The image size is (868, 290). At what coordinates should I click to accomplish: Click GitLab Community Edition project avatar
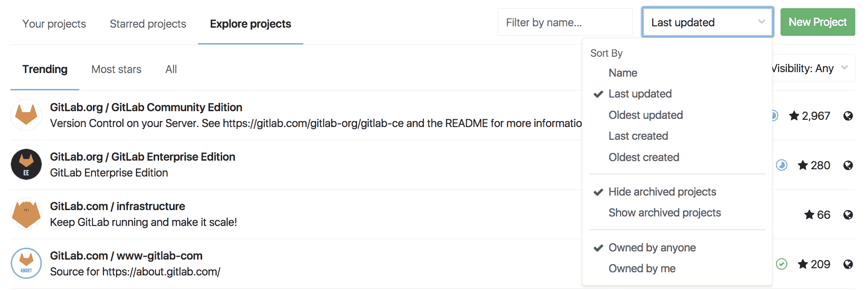coord(26,115)
